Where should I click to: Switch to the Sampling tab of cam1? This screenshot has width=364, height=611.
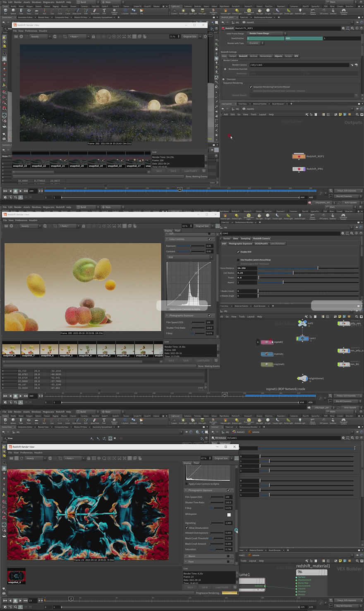[246, 238]
